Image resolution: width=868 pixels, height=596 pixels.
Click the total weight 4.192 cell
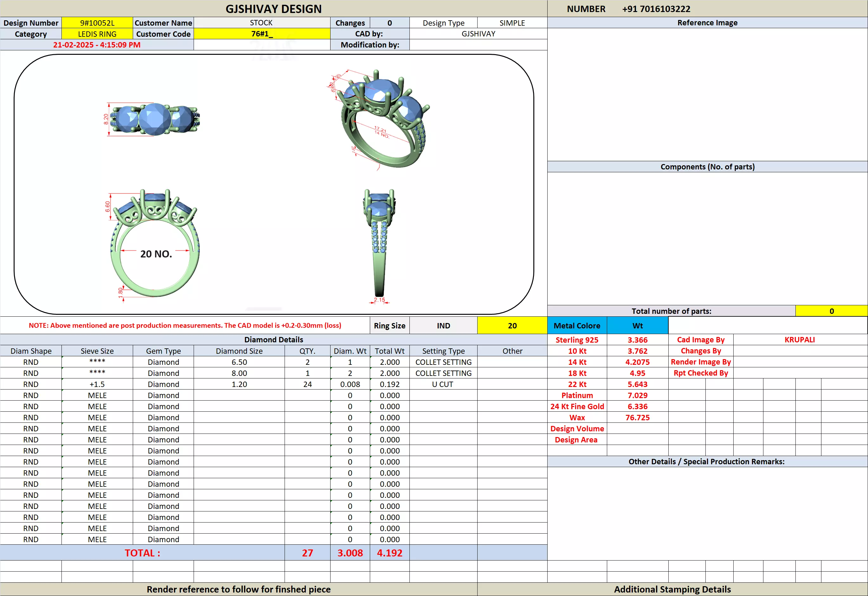pos(389,553)
